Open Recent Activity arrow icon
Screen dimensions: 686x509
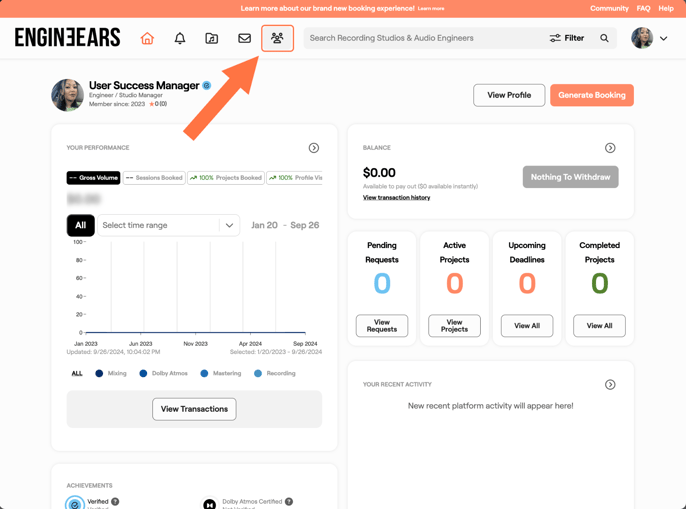coord(610,385)
